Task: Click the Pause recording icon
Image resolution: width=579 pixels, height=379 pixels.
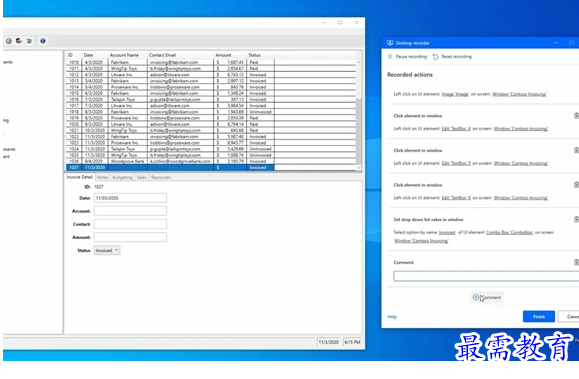Action: point(390,57)
